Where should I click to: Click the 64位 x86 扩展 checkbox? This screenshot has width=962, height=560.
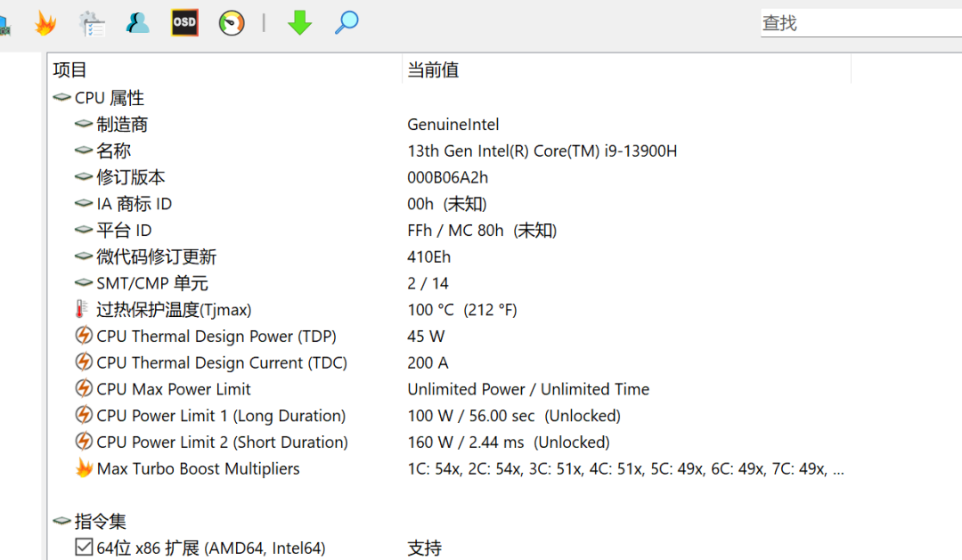click(84, 548)
